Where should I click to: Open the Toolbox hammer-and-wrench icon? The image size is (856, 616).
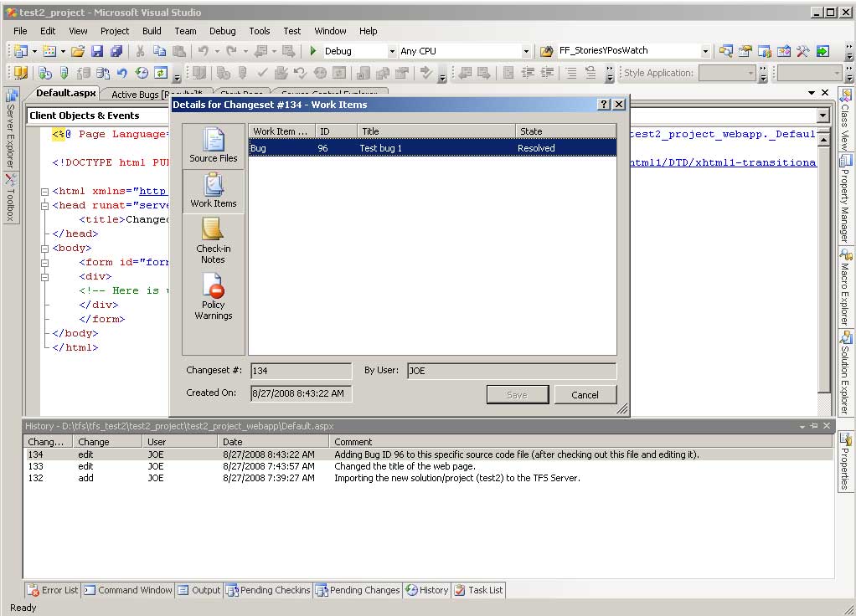coord(803,51)
